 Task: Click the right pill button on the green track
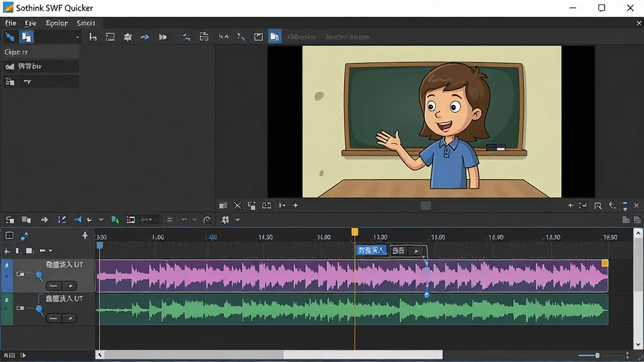[x=70, y=318]
